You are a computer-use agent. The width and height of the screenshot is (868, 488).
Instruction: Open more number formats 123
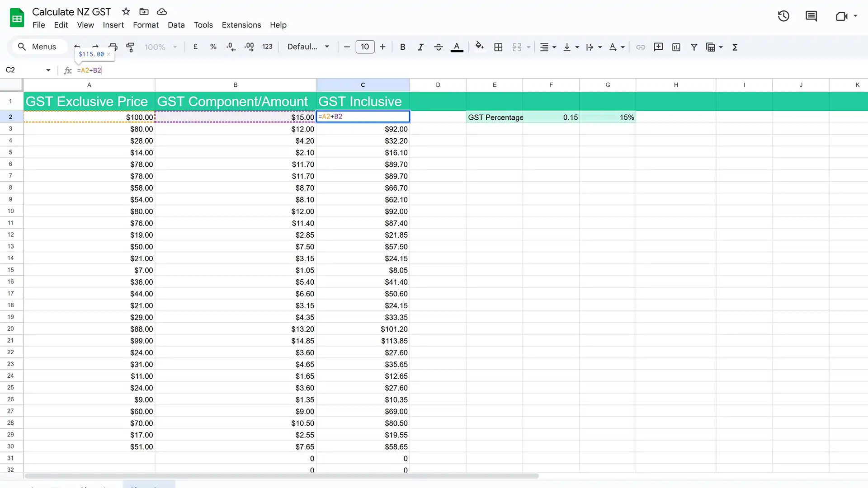coord(267,47)
